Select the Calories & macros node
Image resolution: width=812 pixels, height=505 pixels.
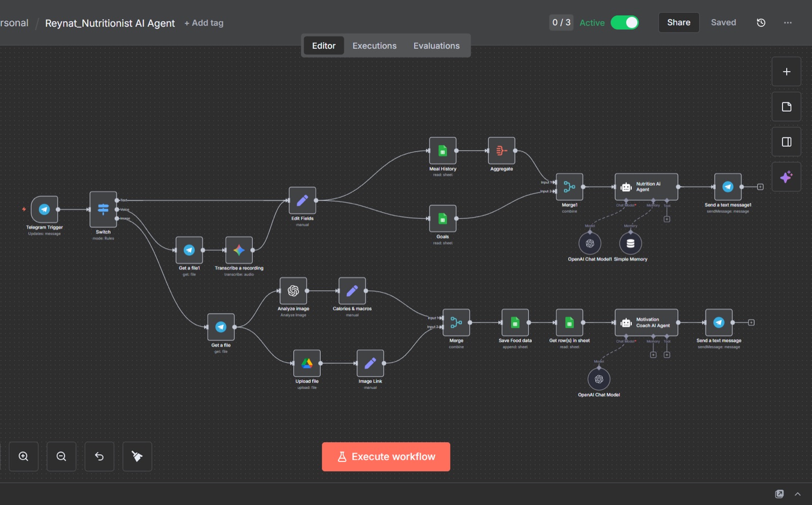pyautogui.click(x=352, y=291)
